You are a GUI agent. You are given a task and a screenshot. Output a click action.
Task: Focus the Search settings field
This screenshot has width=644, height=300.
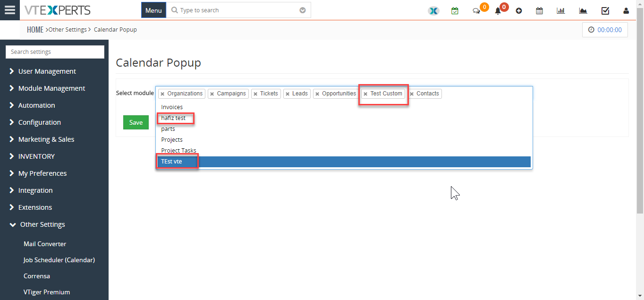coord(55,52)
